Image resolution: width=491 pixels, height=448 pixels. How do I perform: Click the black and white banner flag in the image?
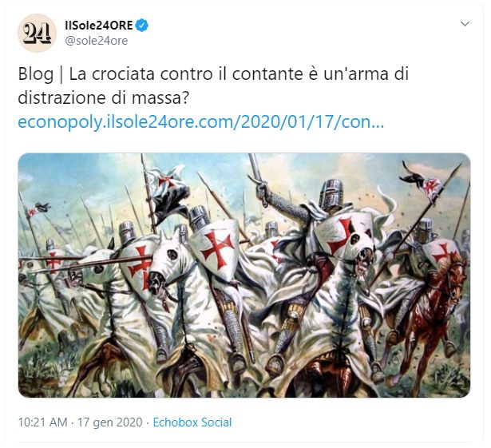click(x=168, y=194)
